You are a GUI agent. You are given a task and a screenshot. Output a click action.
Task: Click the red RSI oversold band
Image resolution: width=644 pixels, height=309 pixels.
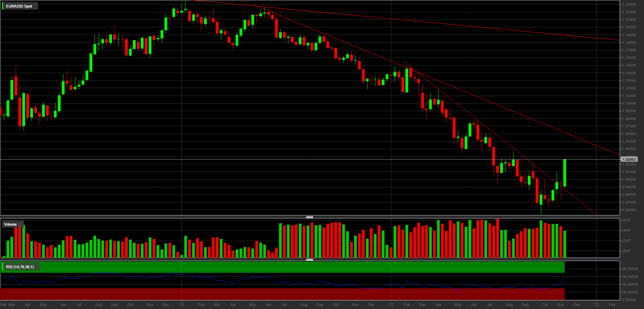tap(282, 294)
